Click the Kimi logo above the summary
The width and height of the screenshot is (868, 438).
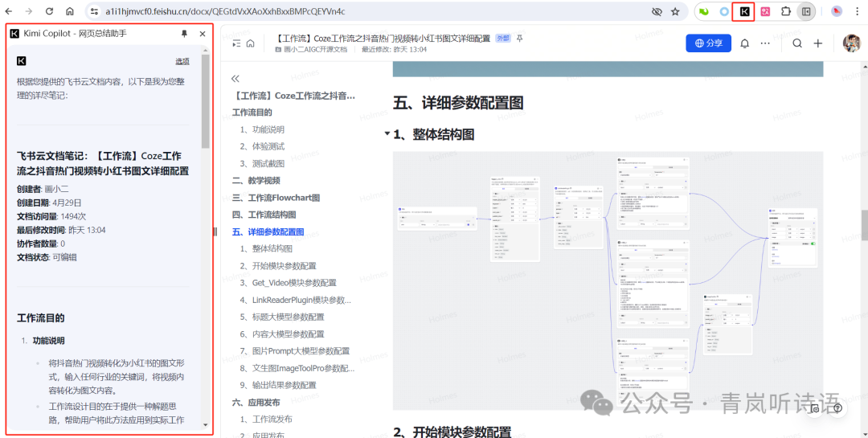pyautogui.click(x=22, y=61)
